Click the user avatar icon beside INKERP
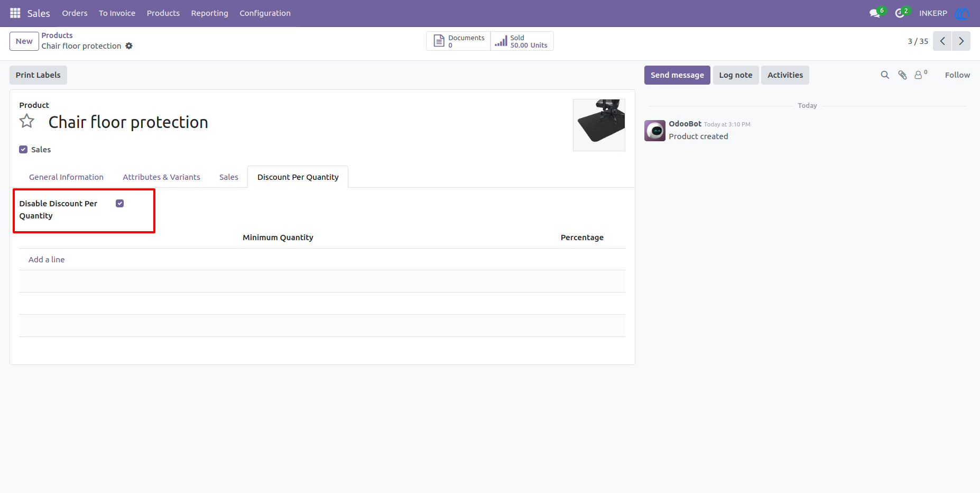Viewport: 980px width, 493px height. (x=962, y=13)
